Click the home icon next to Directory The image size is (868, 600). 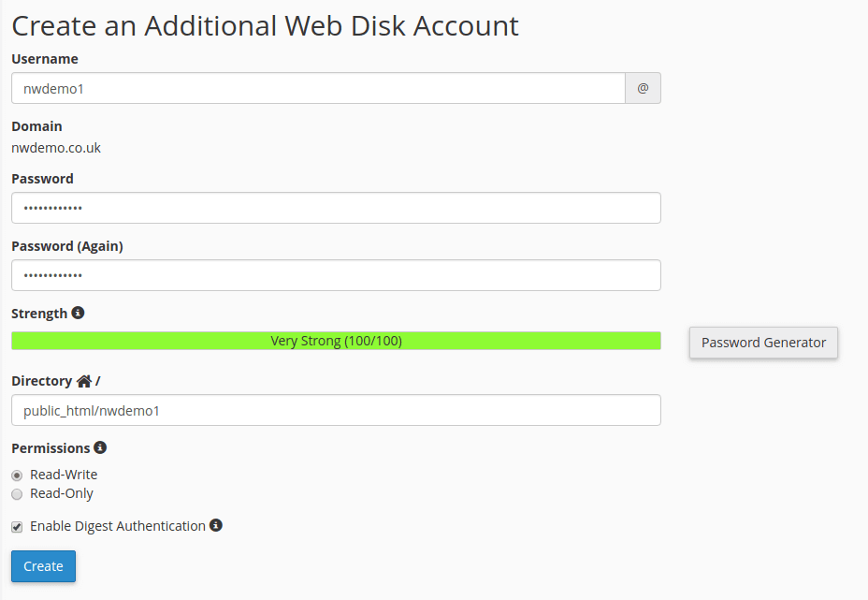click(84, 381)
